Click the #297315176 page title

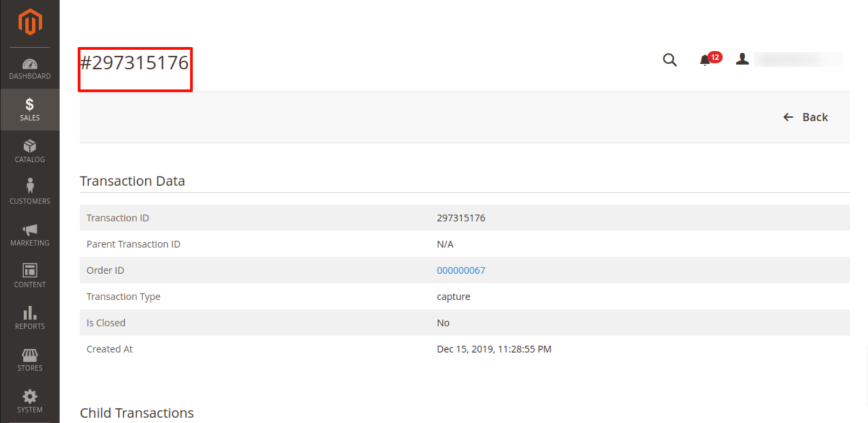click(135, 63)
